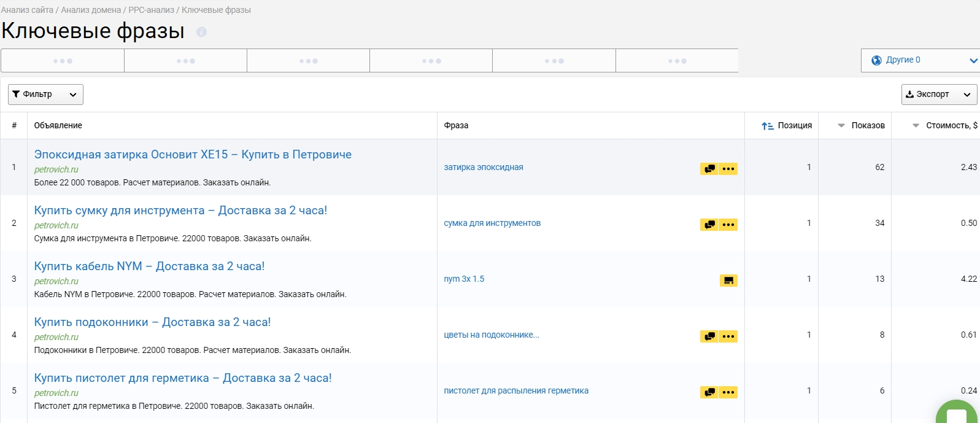The width and height of the screenshot is (980, 423).
Task: Open the Экспорт dropdown
Action: 939,95
